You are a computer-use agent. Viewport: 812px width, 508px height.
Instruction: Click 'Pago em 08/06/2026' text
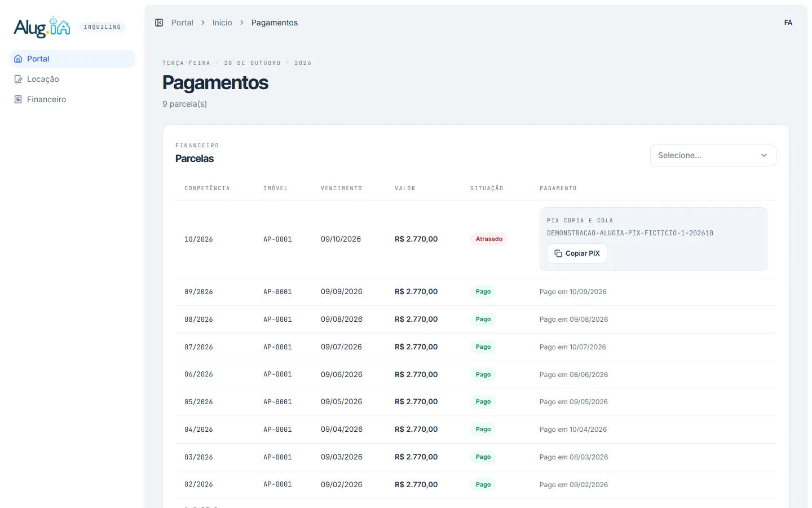coord(573,375)
